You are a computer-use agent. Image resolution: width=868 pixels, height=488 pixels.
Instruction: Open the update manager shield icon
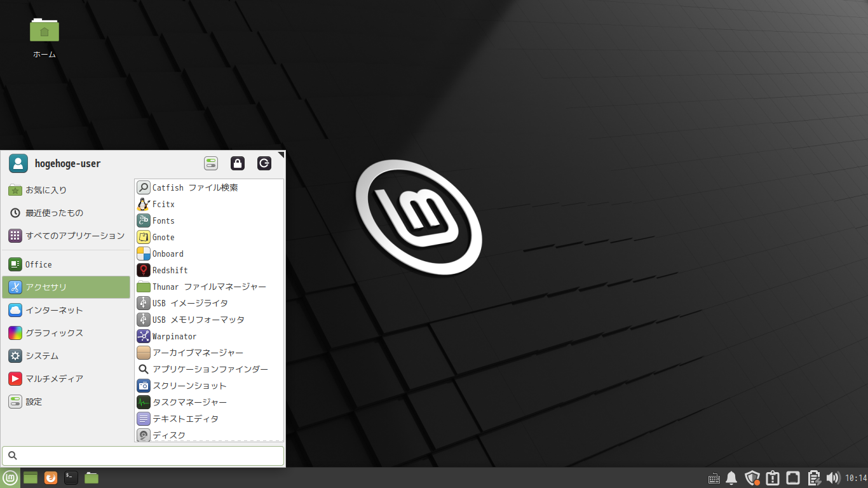pos(752,478)
